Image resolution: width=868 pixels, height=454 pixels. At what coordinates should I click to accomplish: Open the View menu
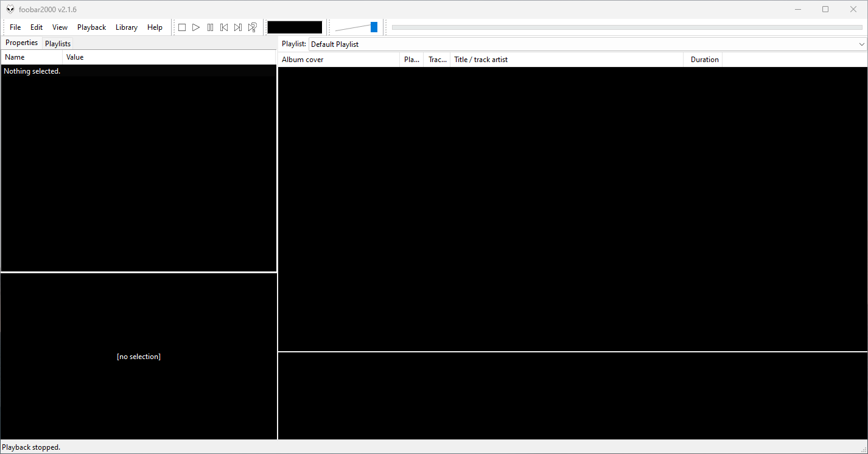59,27
